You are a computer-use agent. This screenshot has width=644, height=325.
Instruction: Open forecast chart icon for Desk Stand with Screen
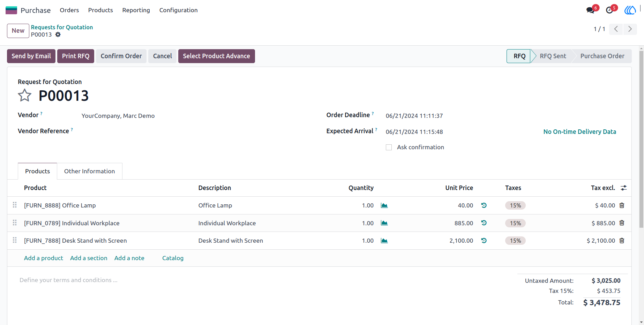384,241
